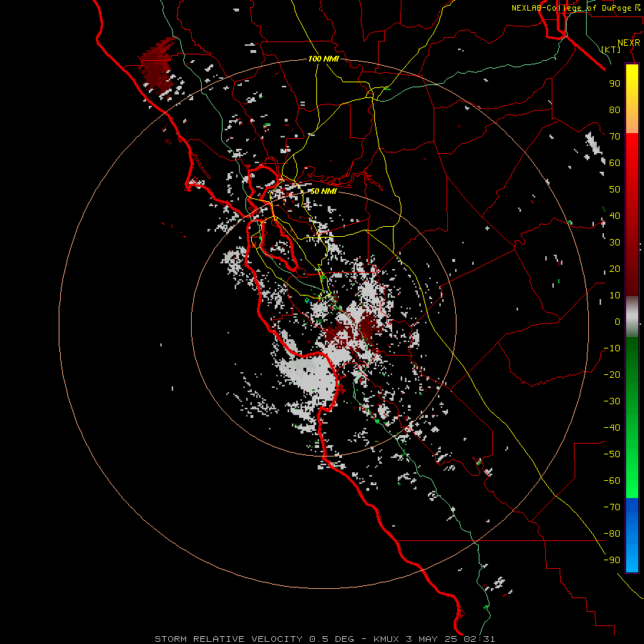
Task: Click the -70 value on velocity scale
Action: [x=612, y=507]
